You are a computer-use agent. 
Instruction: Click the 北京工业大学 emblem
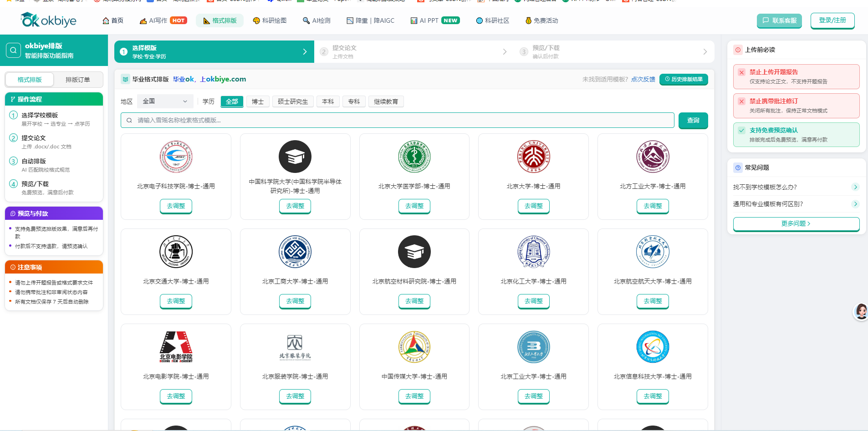tap(534, 347)
